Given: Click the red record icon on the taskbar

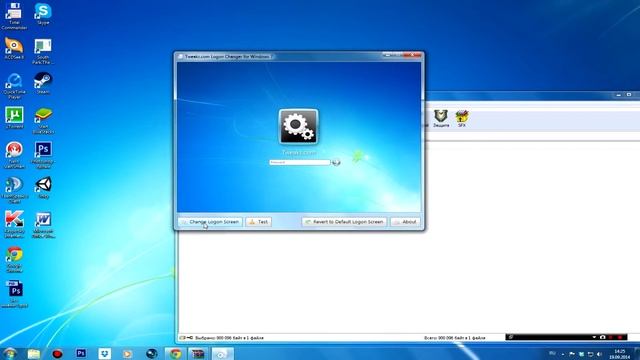Looking at the screenshot, I should tap(57, 353).
